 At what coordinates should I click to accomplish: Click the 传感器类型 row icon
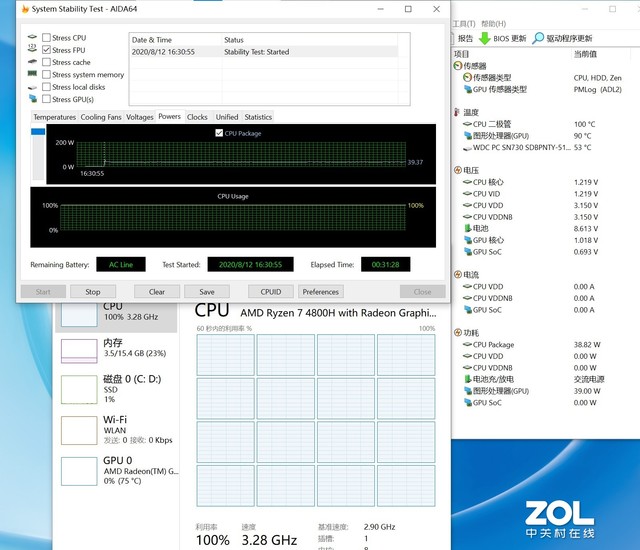[467, 77]
